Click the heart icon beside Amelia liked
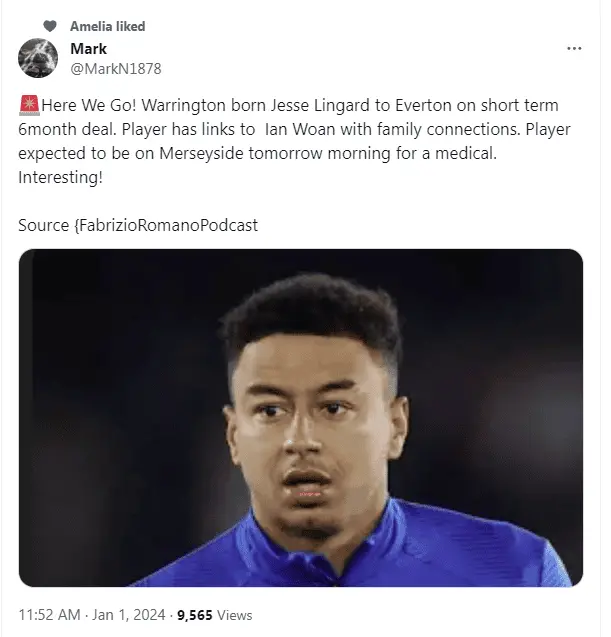 click(x=50, y=26)
